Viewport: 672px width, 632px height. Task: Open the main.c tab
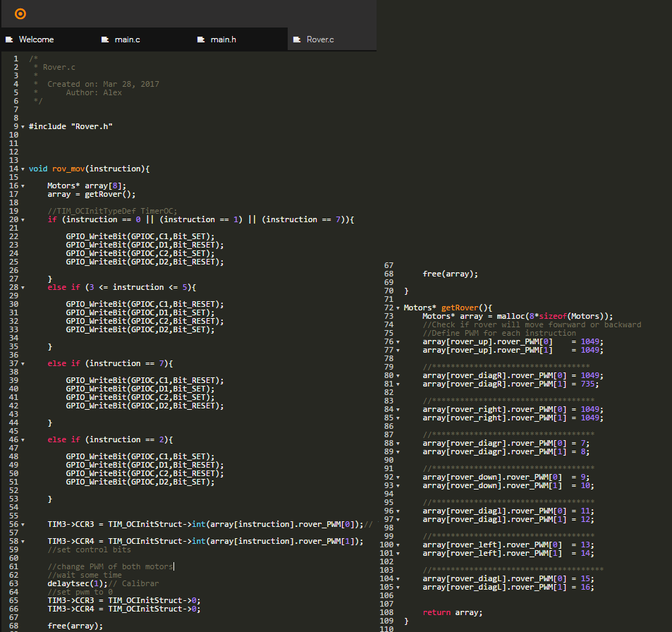pyautogui.click(x=127, y=39)
